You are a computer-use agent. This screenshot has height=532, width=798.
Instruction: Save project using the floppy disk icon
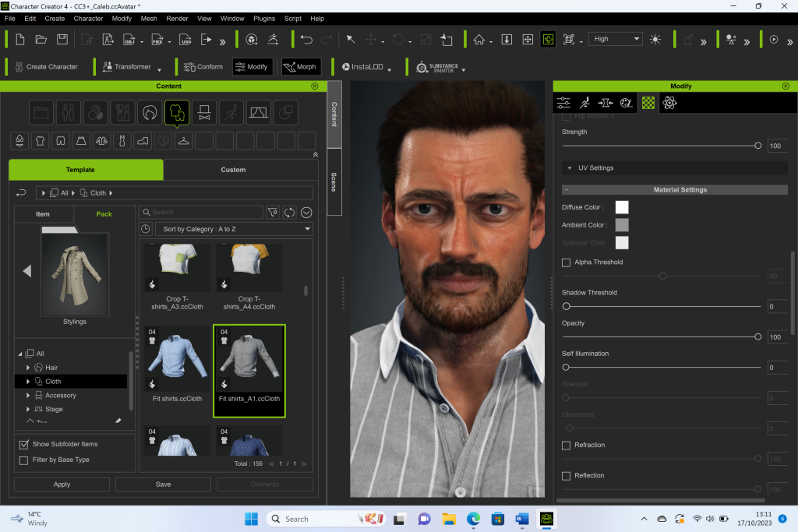click(62, 39)
